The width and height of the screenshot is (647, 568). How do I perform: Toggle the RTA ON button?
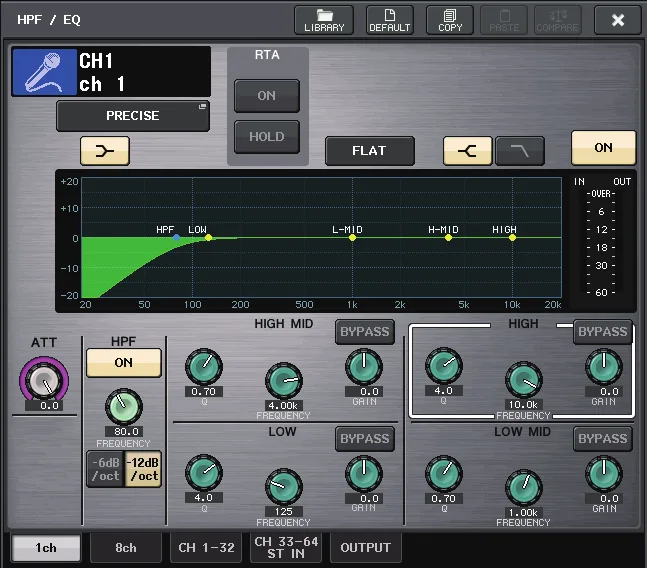pos(267,96)
